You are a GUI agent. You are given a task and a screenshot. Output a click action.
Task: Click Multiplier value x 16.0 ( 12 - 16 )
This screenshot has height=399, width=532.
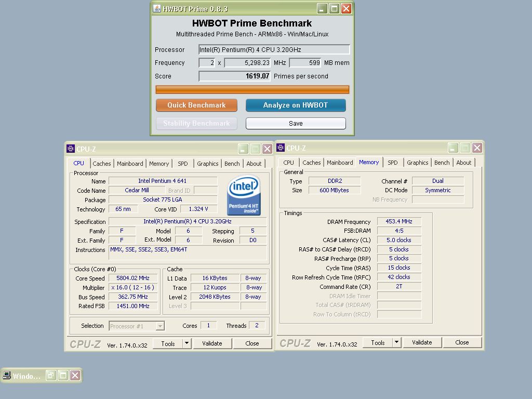tap(133, 287)
